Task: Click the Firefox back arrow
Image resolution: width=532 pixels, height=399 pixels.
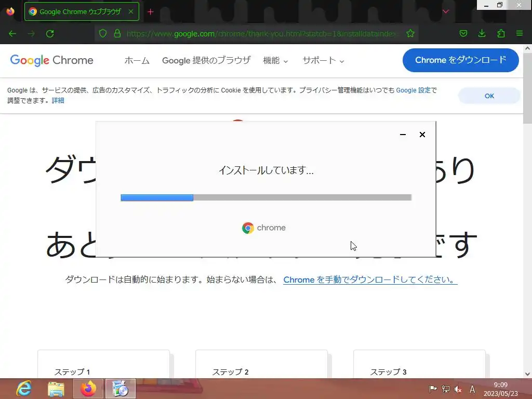Action: click(12, 34)
